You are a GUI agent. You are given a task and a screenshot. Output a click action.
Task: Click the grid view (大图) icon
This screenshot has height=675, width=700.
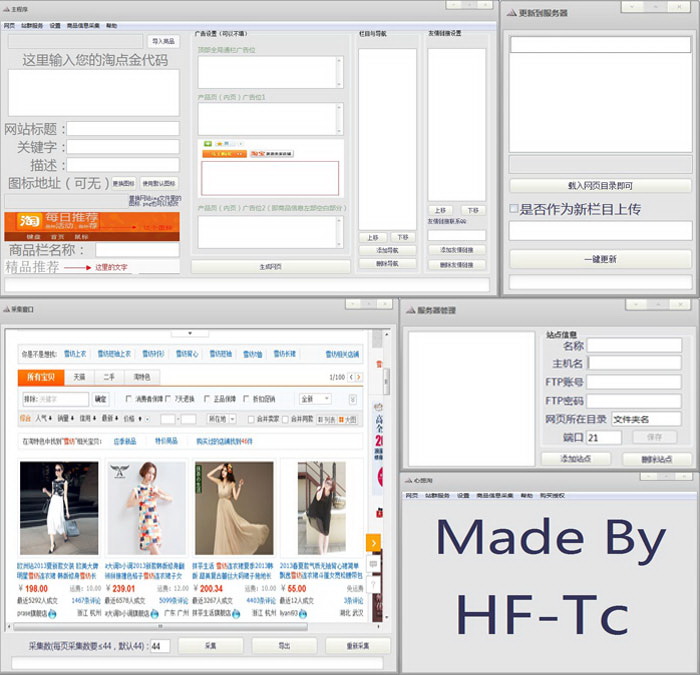350,419
